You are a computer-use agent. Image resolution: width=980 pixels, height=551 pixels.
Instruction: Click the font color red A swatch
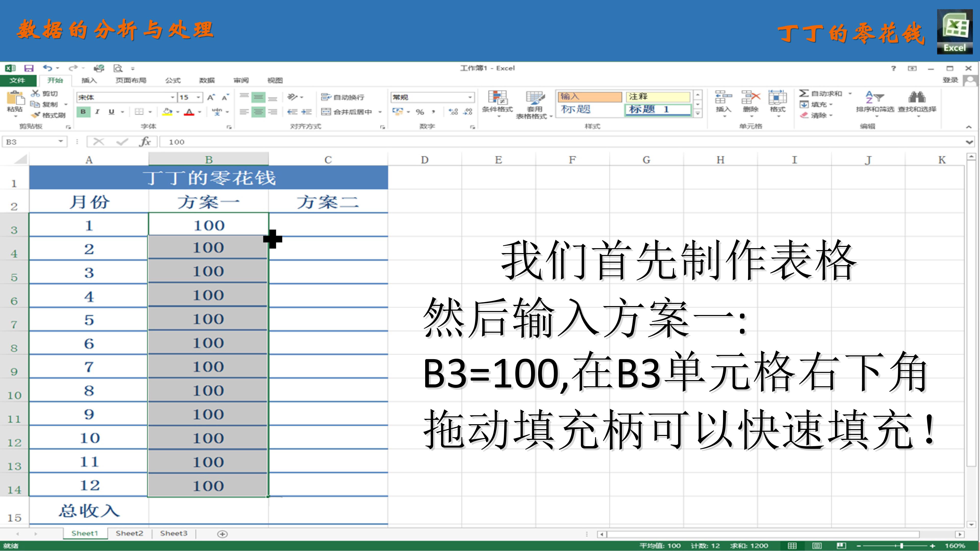point(189,112)
